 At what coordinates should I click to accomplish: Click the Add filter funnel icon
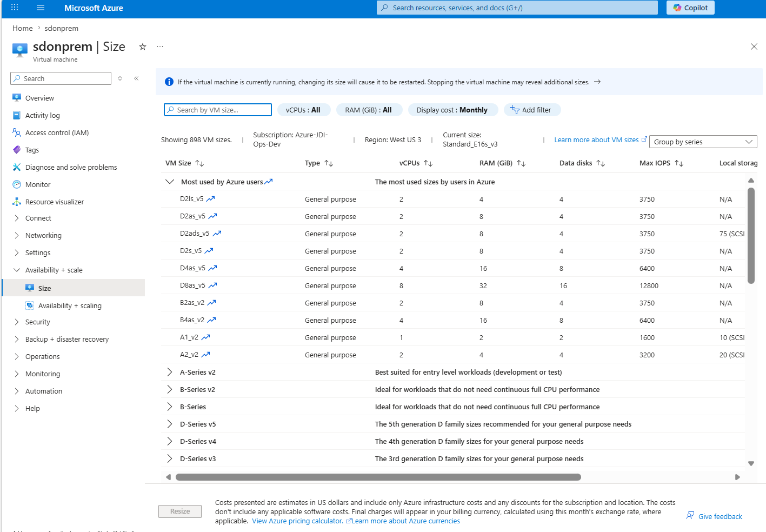pos(515,110)
